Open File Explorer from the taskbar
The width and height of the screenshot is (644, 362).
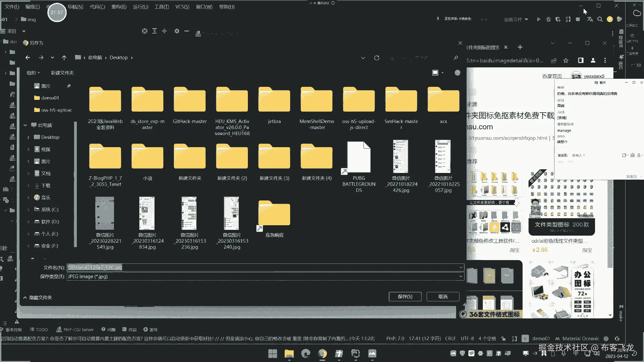[289, 353]
